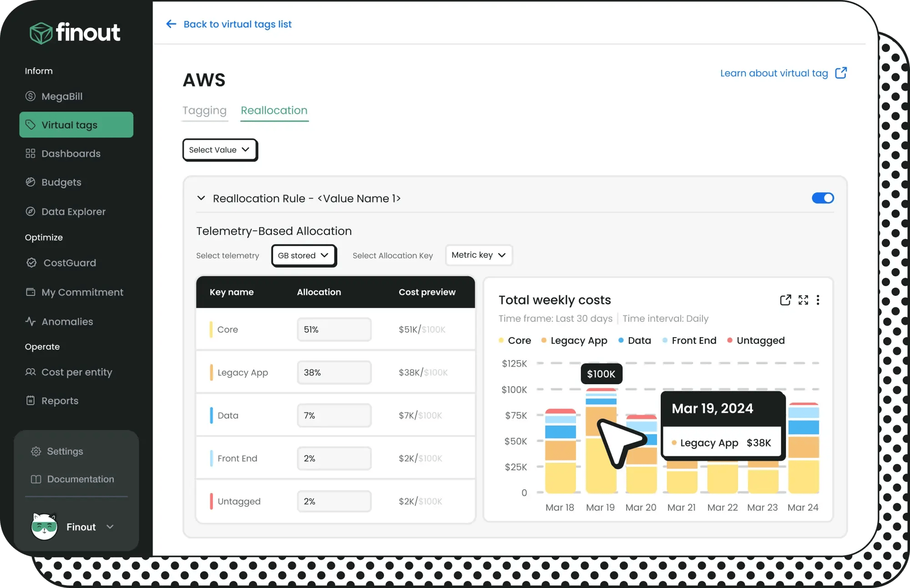Click the Finout logo icon

coord(41,33)
